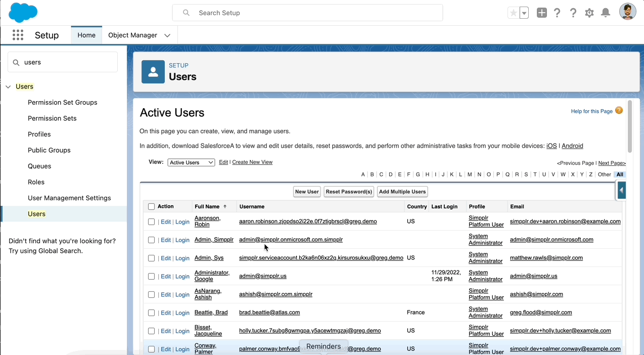Screen dimensions: 644x355
Task: Open the Android download link
Action: [572, 146]
